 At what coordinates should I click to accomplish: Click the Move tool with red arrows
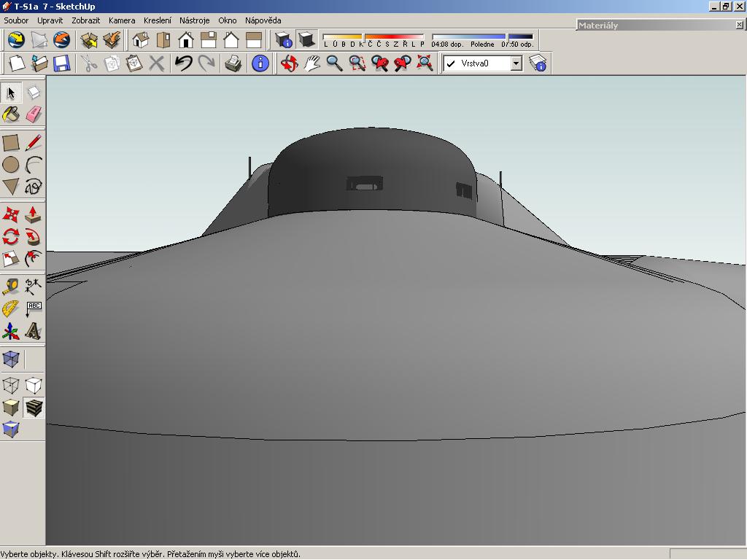pos(11,214)
